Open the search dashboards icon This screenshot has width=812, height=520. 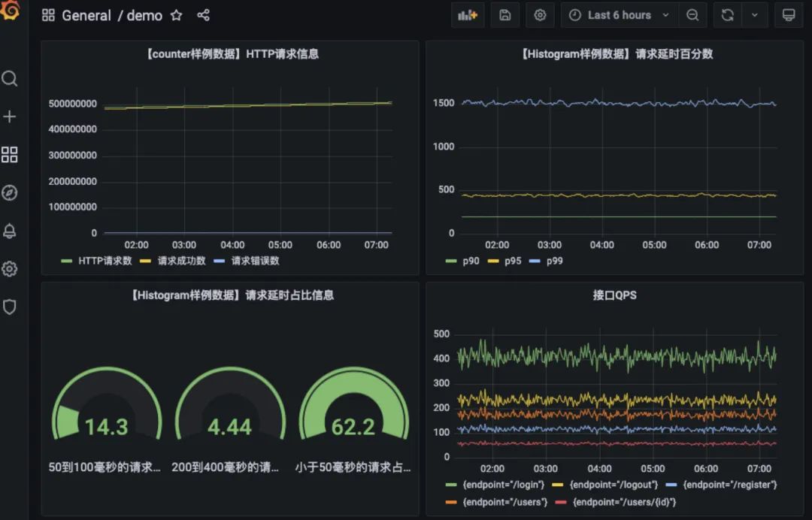click(x=9, y=79)
